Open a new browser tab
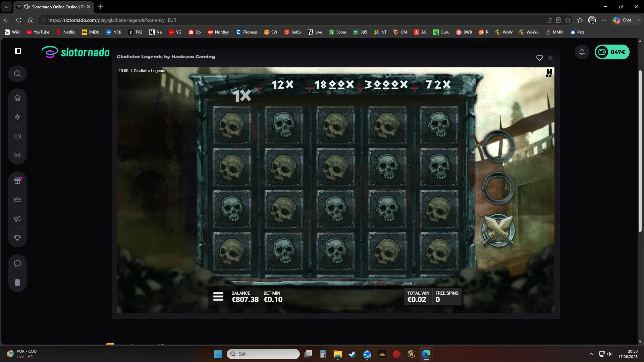The image size is (644, 362). pos(101,7)
